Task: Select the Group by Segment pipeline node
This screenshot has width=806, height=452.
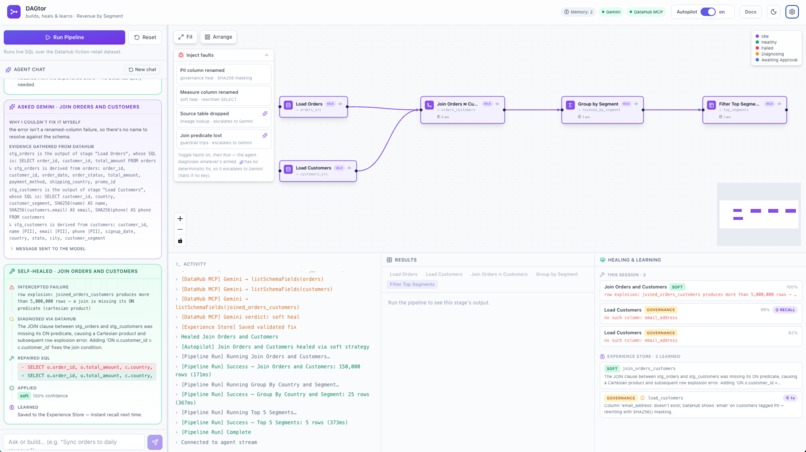Action: click(x=602, y=110)
